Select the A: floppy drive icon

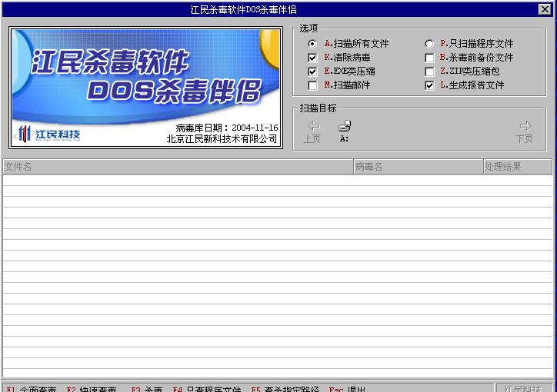[x=344, y=131]
